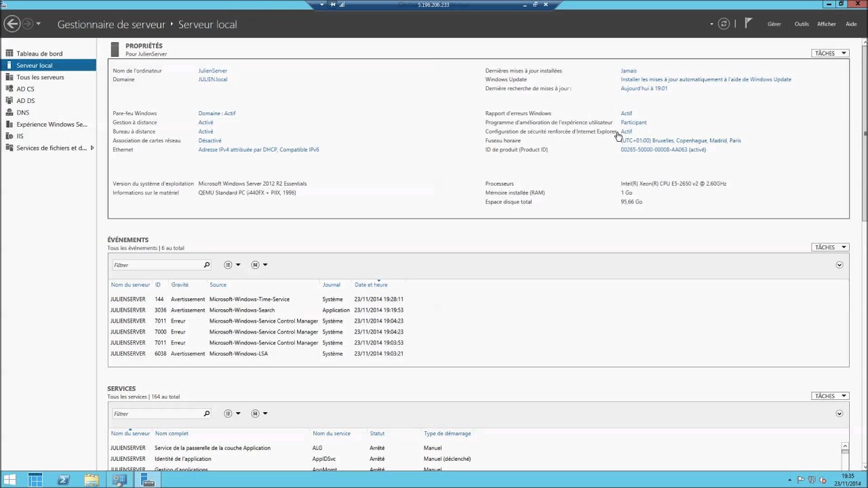Image resolution: width=868 pixels, height=488 pixels.
Task: Open the TÂCHES dropdown in Services
Action: point(830,396)
